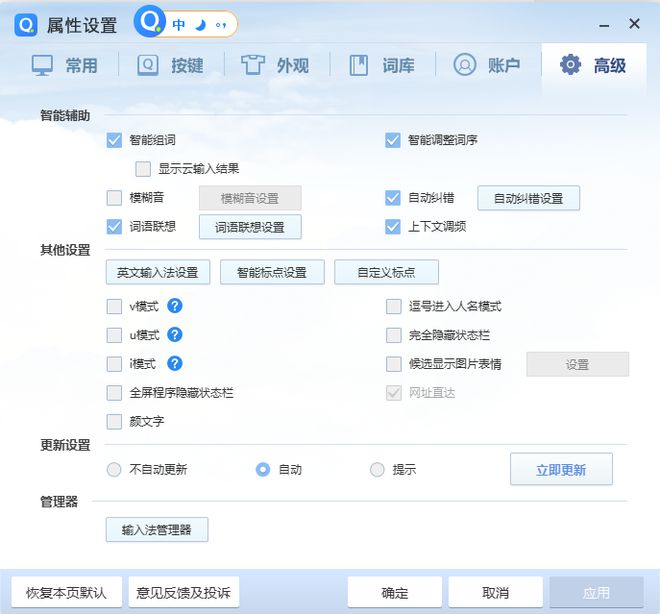Screen dimensions: 660x614
Task: Open help for i模式
Action: point(174,364)
